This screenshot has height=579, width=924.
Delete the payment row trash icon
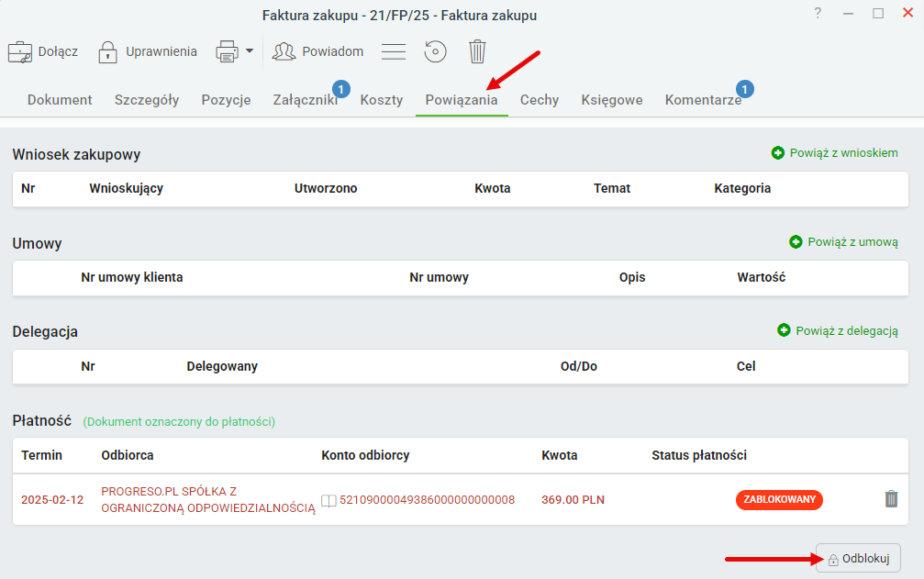[x=891, y=499]
